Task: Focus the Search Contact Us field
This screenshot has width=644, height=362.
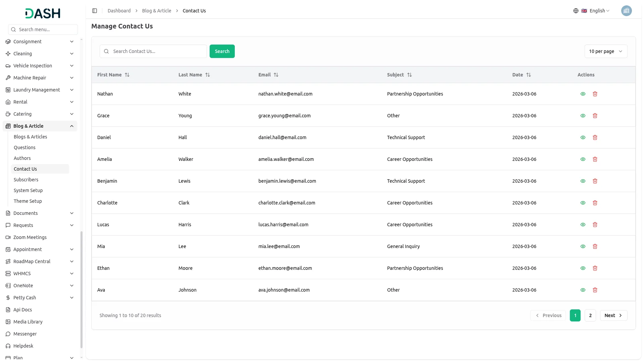Action: click(x=153, y=51)
